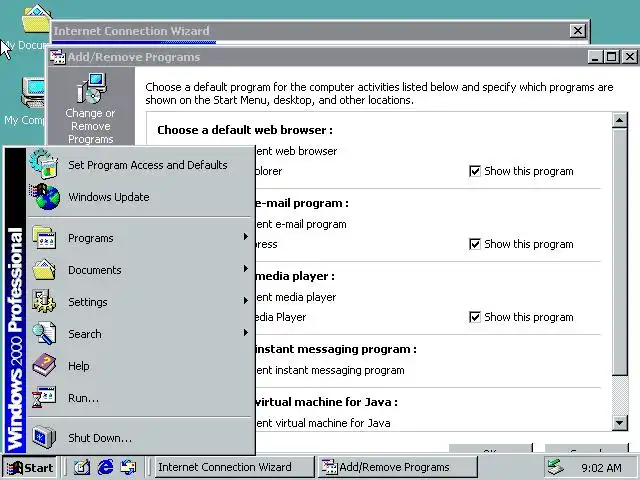Click the 'virtual machine for Java :' heading
Screen dimensions: 640x480
coord(327,402)
